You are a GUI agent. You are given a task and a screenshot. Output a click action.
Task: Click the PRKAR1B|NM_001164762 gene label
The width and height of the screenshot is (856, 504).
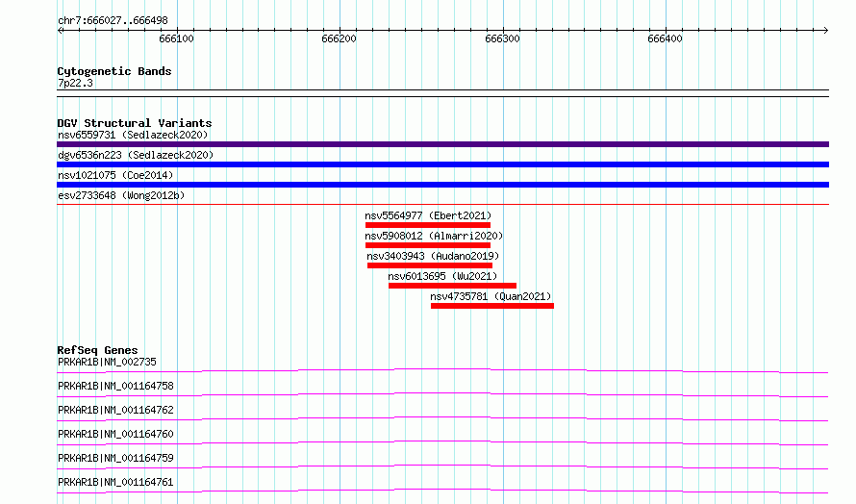click(115, 410)
